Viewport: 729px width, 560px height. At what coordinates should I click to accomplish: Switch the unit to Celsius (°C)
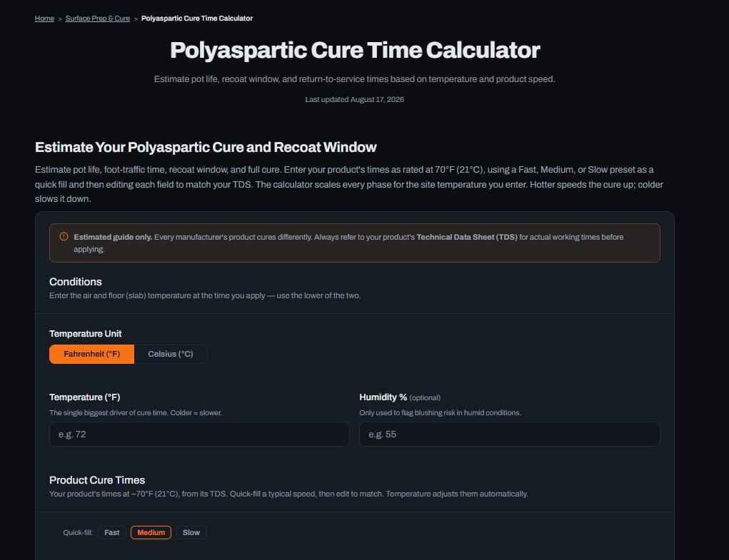pos(171,354)
